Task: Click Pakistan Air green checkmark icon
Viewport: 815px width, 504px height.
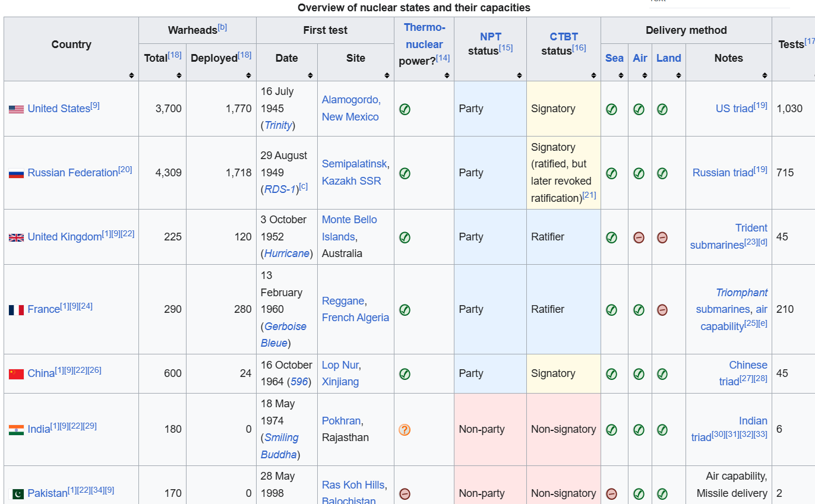Action: [639, 494]
